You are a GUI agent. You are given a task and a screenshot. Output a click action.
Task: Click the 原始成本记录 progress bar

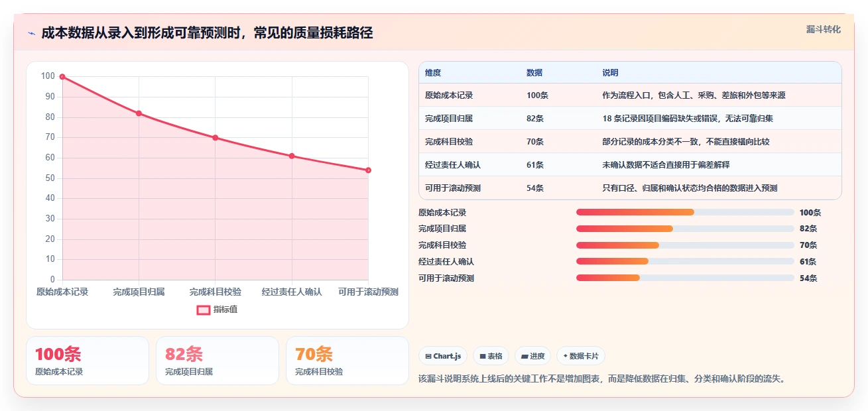pyautogui.click(x=685, y=212)
